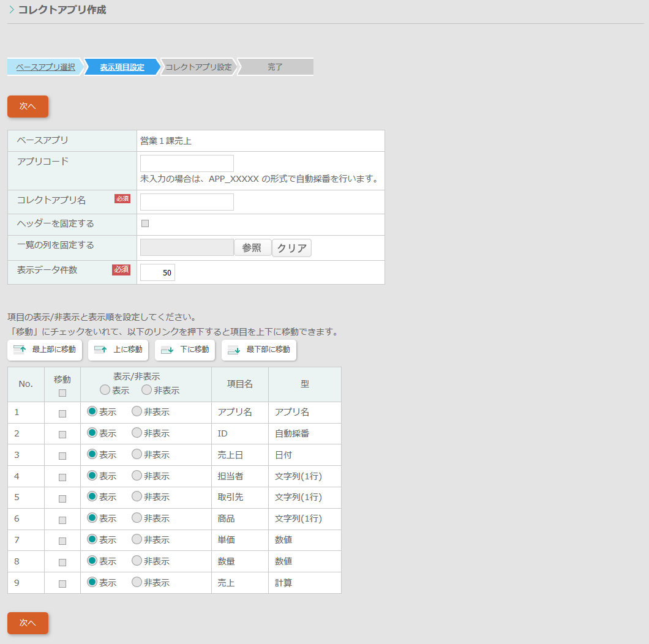Screen dimensions: 649x644
Task: Select 表示 radio for row 1 アプリ名
Action: point(92,411)
